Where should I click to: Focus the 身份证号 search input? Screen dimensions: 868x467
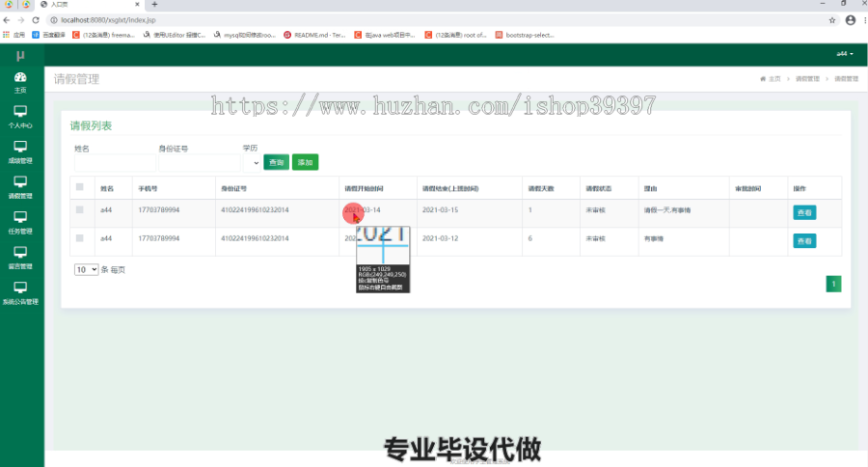click(x=200, y=163)
